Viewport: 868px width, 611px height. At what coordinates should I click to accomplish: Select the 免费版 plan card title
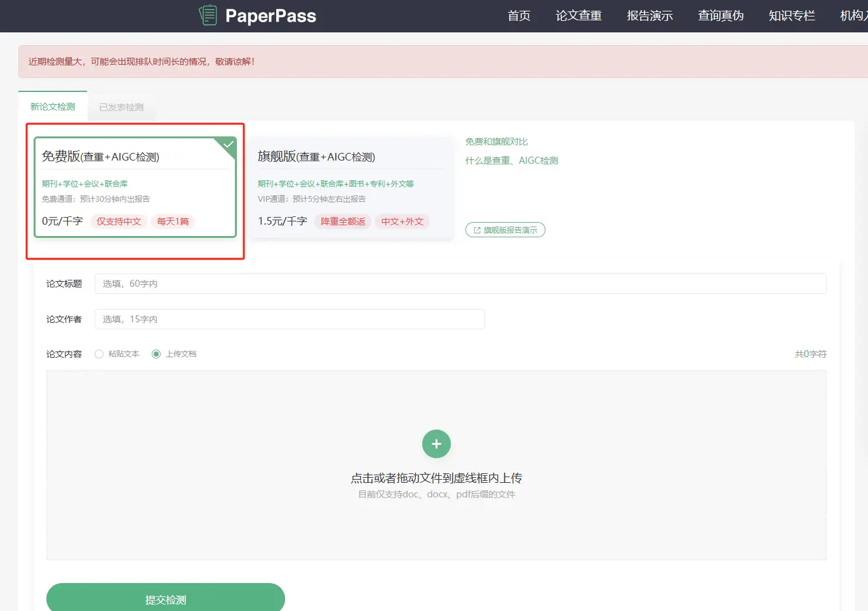[100, 157]
